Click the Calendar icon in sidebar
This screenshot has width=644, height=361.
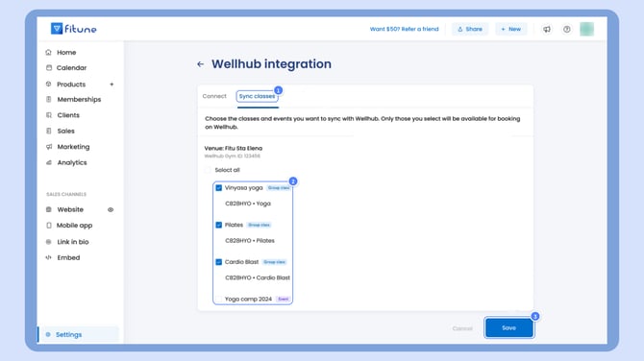pos(49,67)
